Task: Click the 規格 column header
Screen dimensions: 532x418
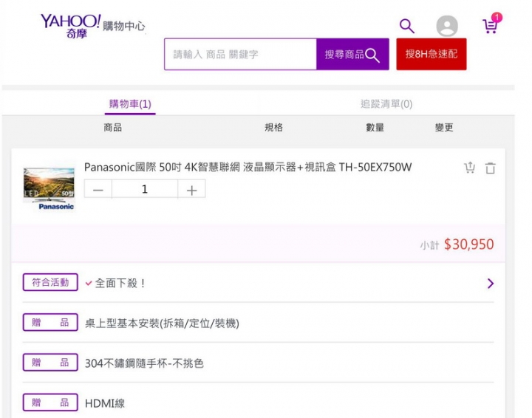Action: (x=273, y=128)
